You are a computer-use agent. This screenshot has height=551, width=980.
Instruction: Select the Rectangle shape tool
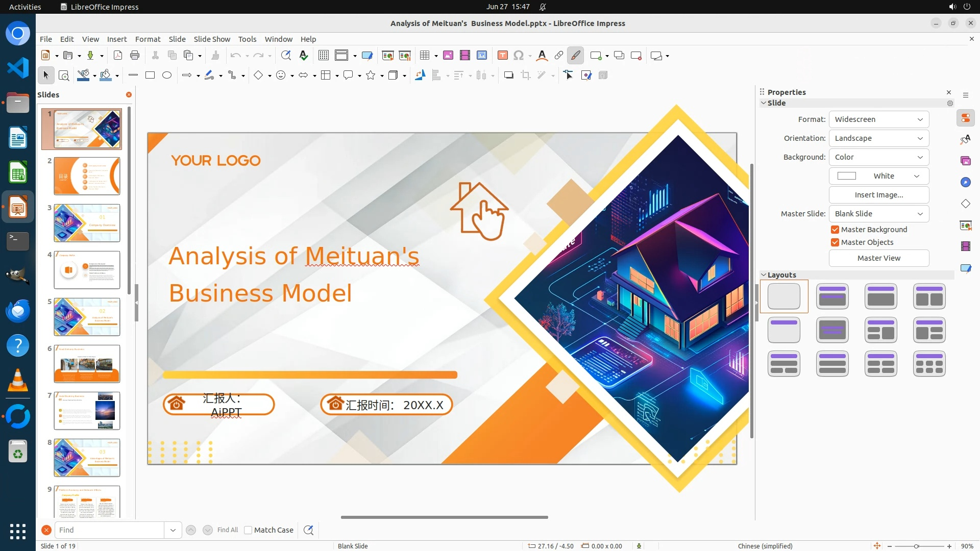150,76
